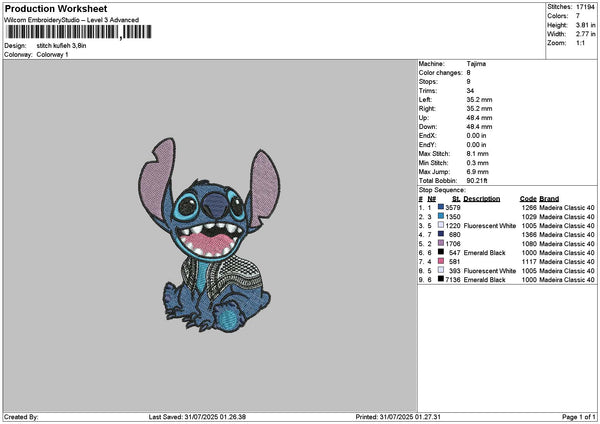600x424 pixels.
Task: Click the black swatch beside 7136
Action: pos(441,279)
